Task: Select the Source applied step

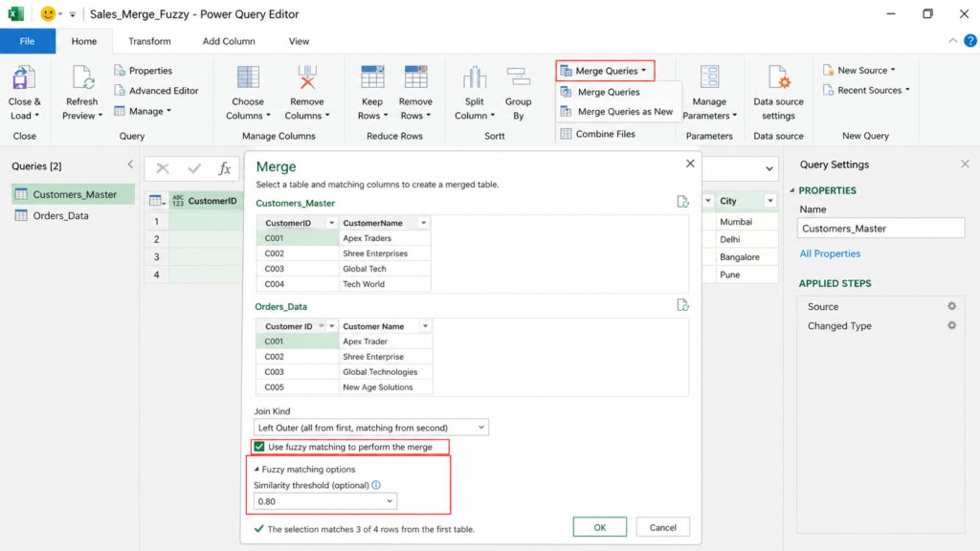Action: 823,306
